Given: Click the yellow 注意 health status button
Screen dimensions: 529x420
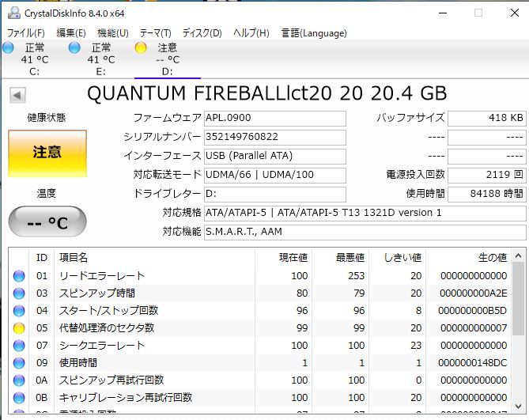Looking at the screenshot, I should point(47,153).
